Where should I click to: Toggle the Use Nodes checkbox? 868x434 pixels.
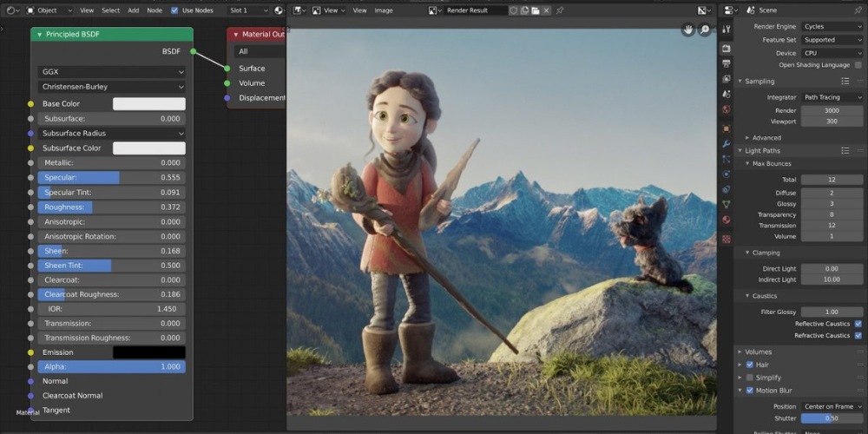pyautogui.click(x=174, y=10)
